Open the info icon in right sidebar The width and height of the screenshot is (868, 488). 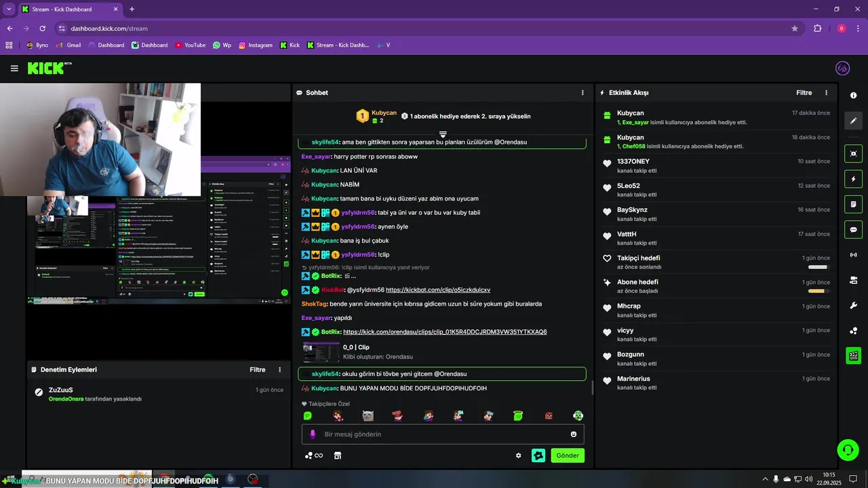click(x=854, y=96)
